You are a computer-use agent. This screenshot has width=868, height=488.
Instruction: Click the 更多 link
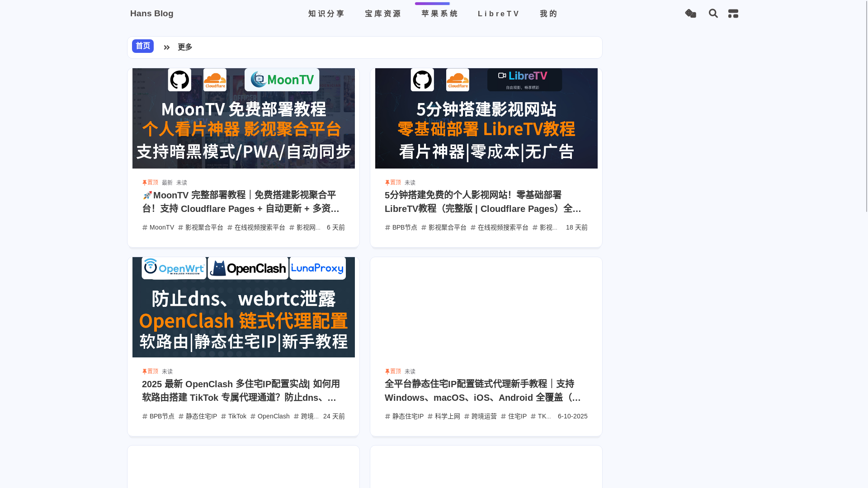tap(185, 47)
